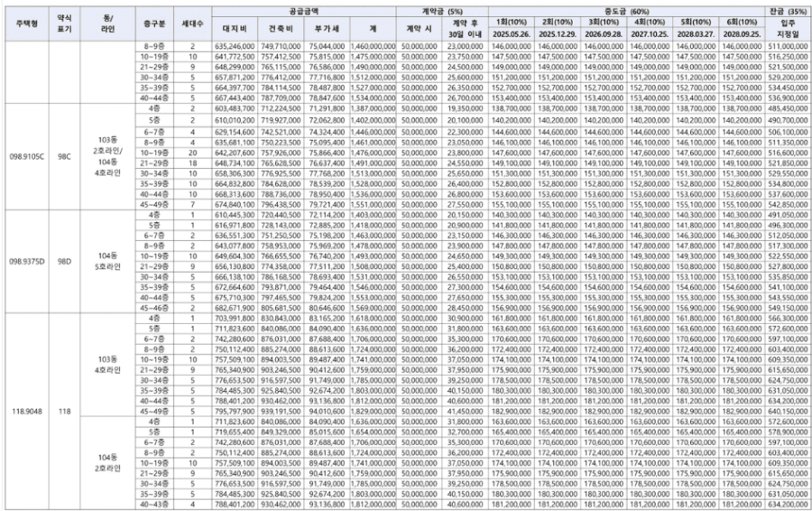Click balance amount 549,150,000
The image size is (812, 511).
[789, 308]
